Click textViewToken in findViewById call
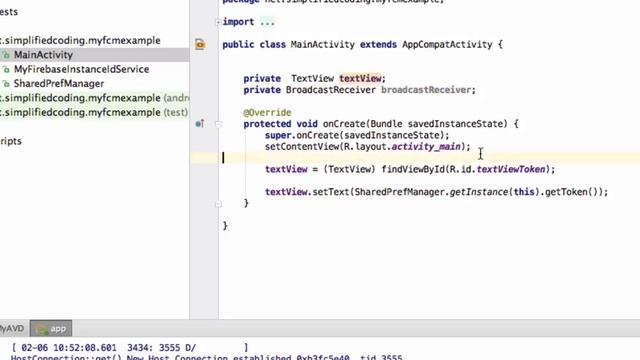Image resolution: width=640 pixels, height=360 pixels. 511,169
